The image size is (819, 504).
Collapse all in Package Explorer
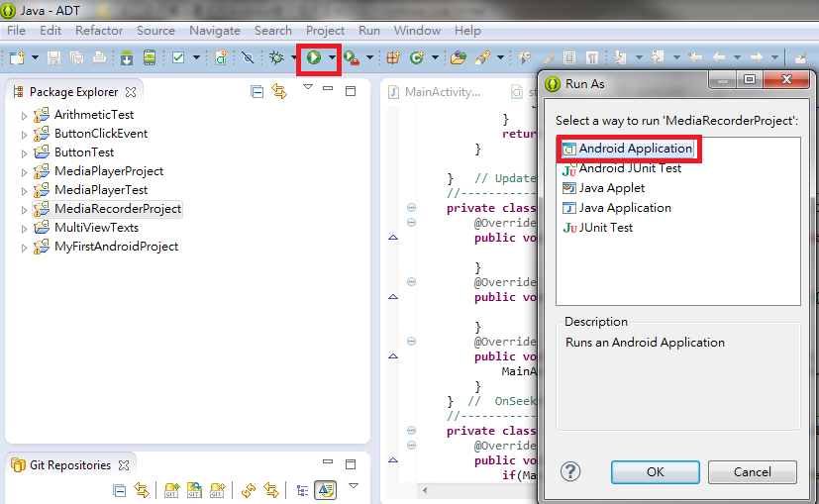tap(256, 92)
